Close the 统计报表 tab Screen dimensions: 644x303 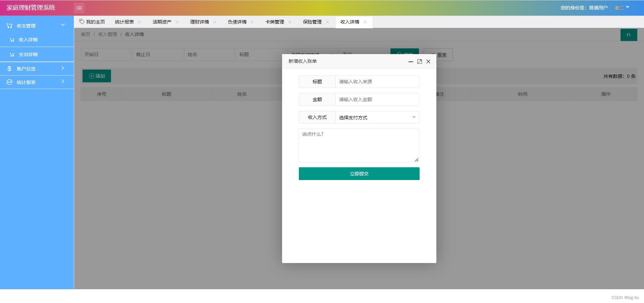coord(140,22)
